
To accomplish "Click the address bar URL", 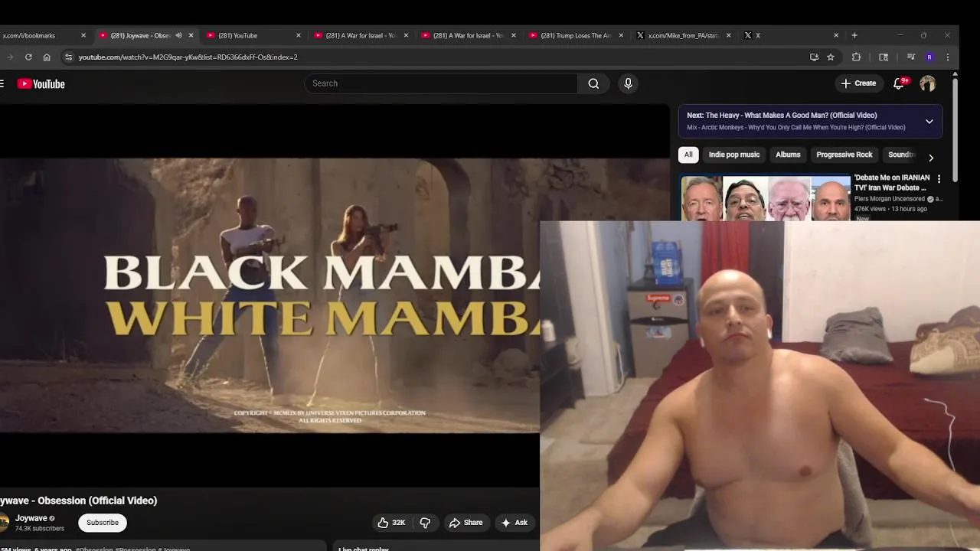I will tap(188, 57).
